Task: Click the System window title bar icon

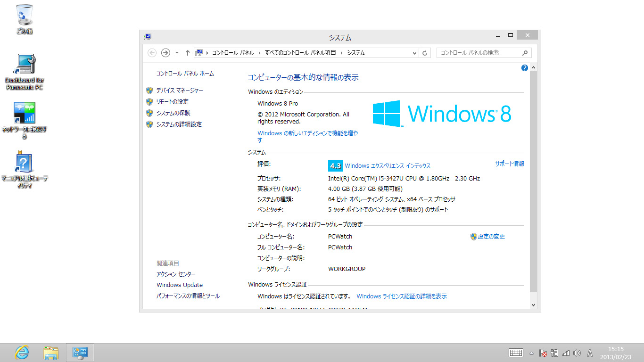Action: tap(148, 37)
